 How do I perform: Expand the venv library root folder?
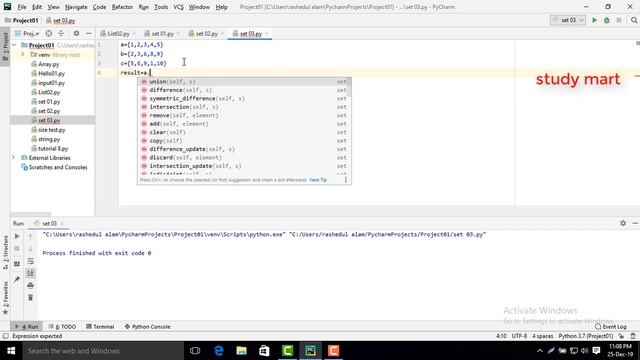(x=23, y=54)
